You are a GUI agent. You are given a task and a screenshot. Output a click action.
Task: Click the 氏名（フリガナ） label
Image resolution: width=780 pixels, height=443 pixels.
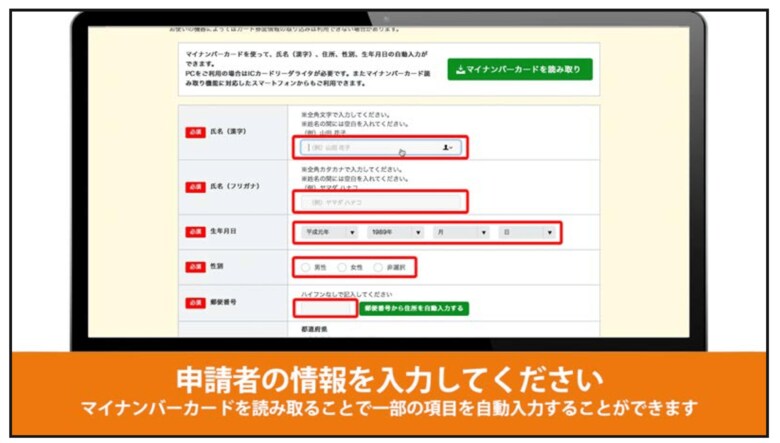(235, 186)
